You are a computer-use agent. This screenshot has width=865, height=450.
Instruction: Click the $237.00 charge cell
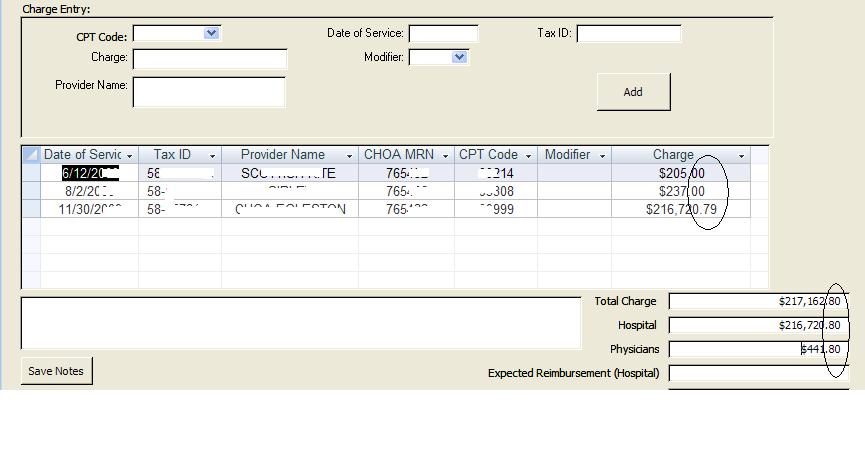[681, 191]
